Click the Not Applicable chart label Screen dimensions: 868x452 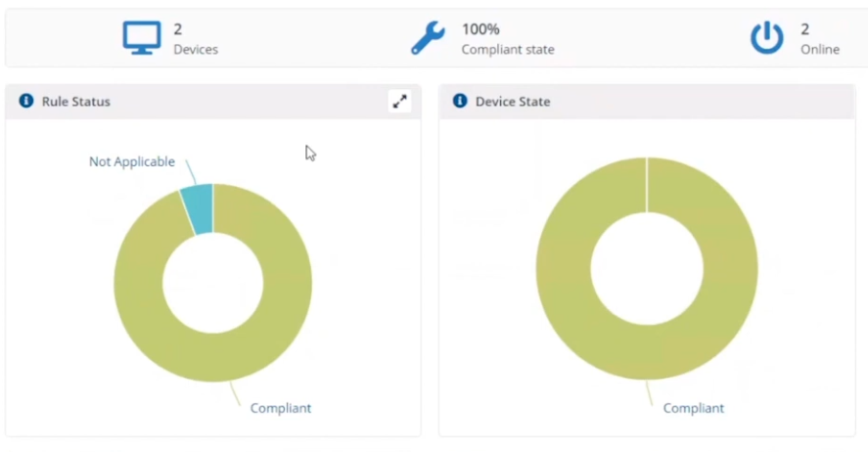[x=132, y=161]
